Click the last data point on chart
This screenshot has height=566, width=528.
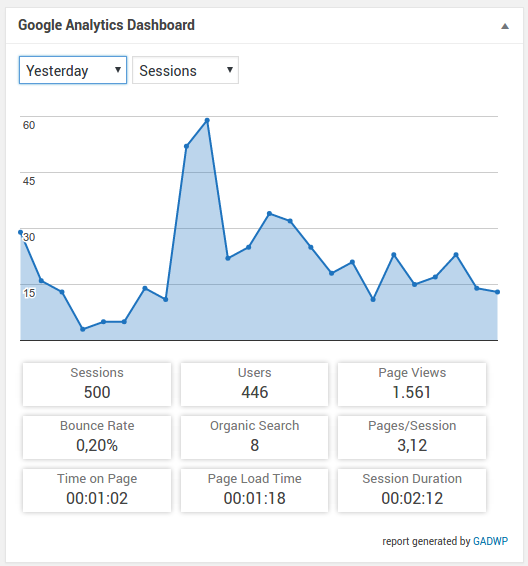click(x=497, y=292)
